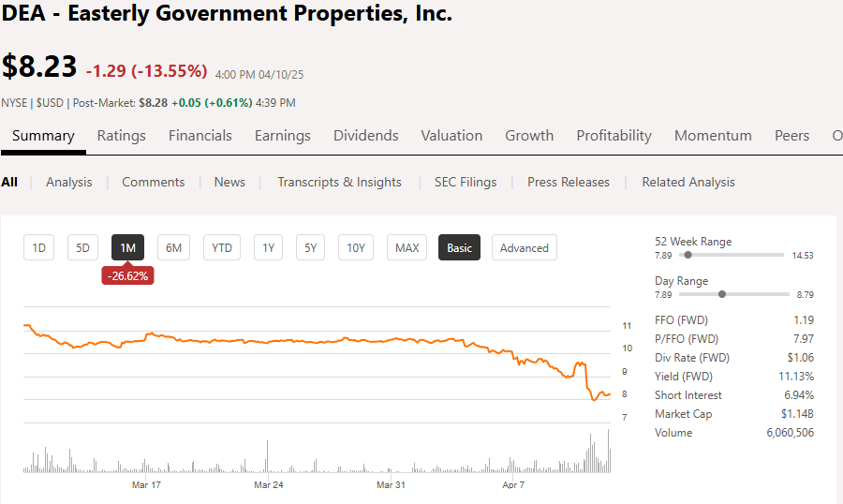Open the Financials tab
The height and width of the screenshot is (504, 843).
(200, 136)
